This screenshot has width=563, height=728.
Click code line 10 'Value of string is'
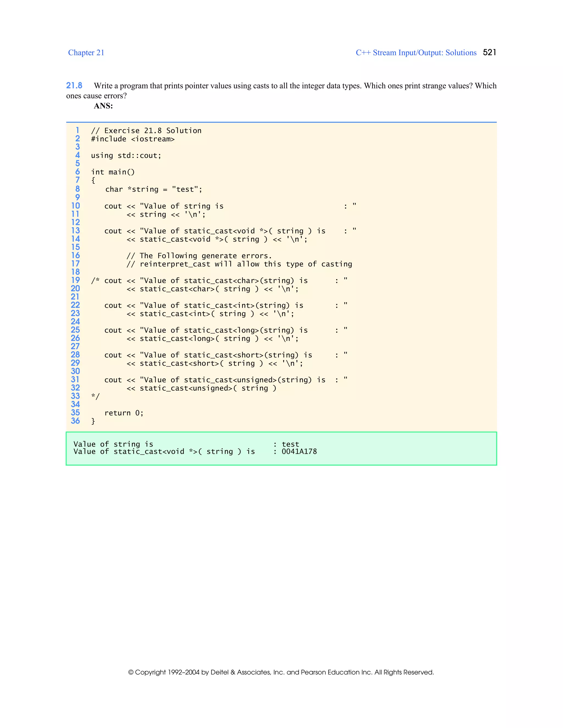[x=230, y=206]
